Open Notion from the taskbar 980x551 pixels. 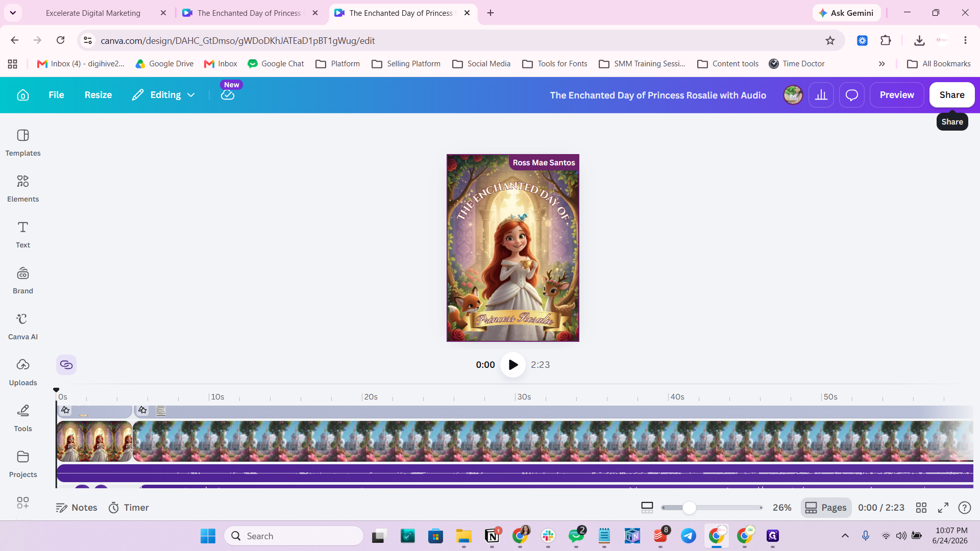pos(492,536)
